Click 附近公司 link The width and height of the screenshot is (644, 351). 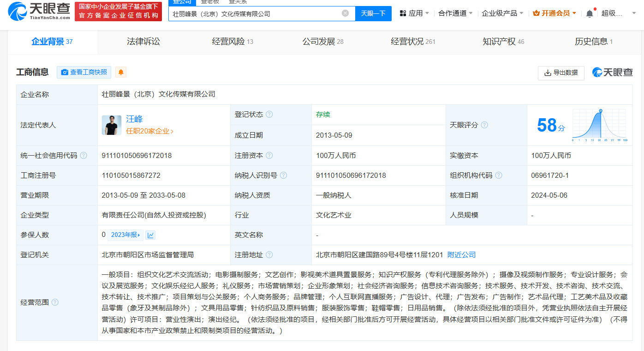coord(461,255)
